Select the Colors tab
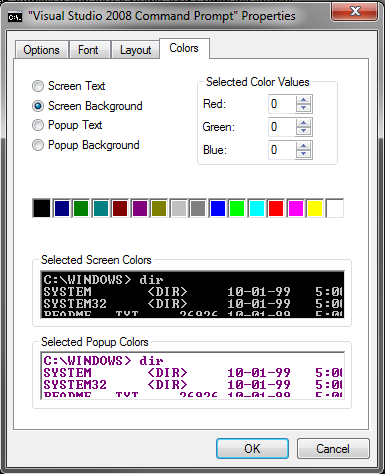 (x=184, y=48)
